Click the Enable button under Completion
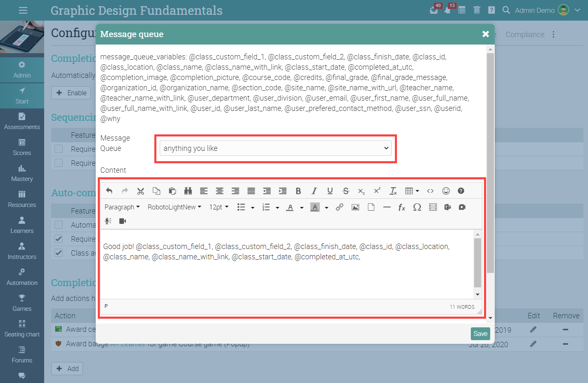Image resolution: width=588 pixels, height=383 pixels. (71, 93)
